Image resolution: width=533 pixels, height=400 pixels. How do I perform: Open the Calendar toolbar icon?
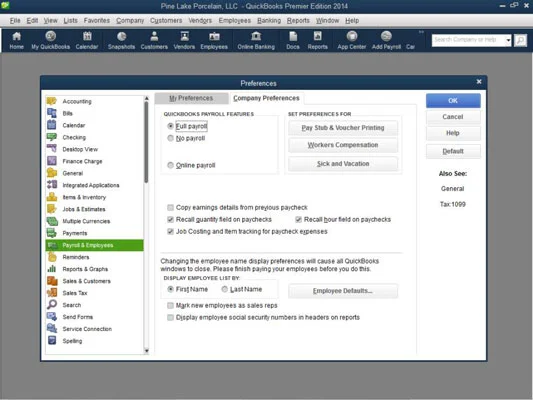coord(87,40)
